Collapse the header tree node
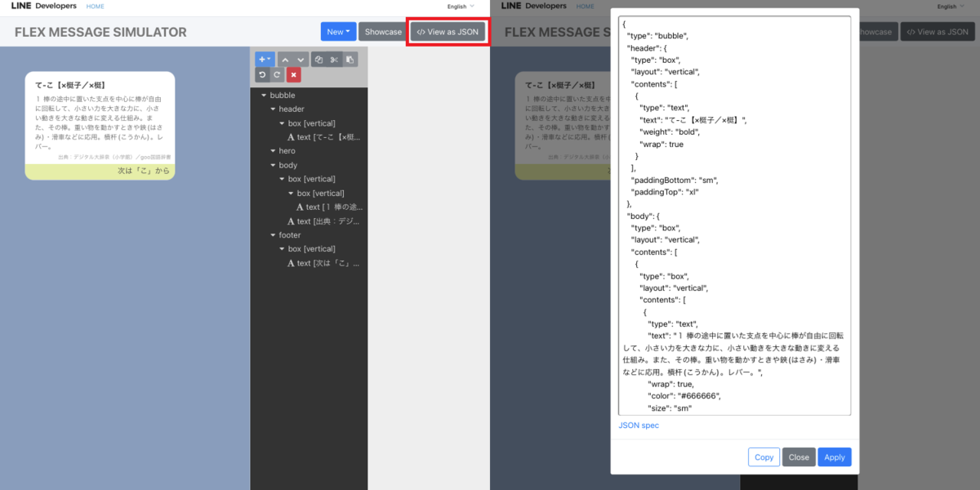This screenshot has height=490, width=980. point(272,109)
